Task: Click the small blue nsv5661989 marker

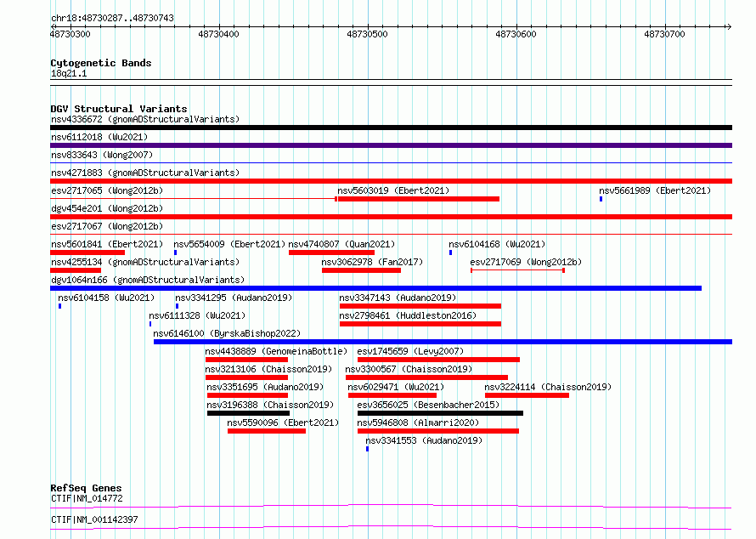Action: click(x=601, y=199)
